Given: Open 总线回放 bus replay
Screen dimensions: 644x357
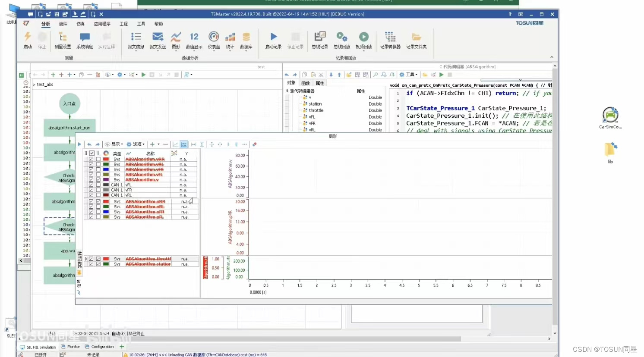Looking at the screenshot, I should 342,40.
